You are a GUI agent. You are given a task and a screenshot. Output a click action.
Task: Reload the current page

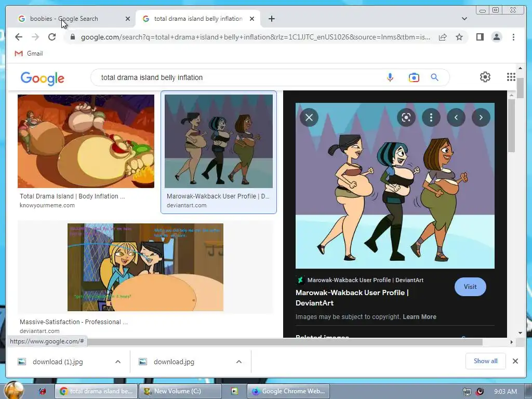pyautogui.click(x=52, y=37)
